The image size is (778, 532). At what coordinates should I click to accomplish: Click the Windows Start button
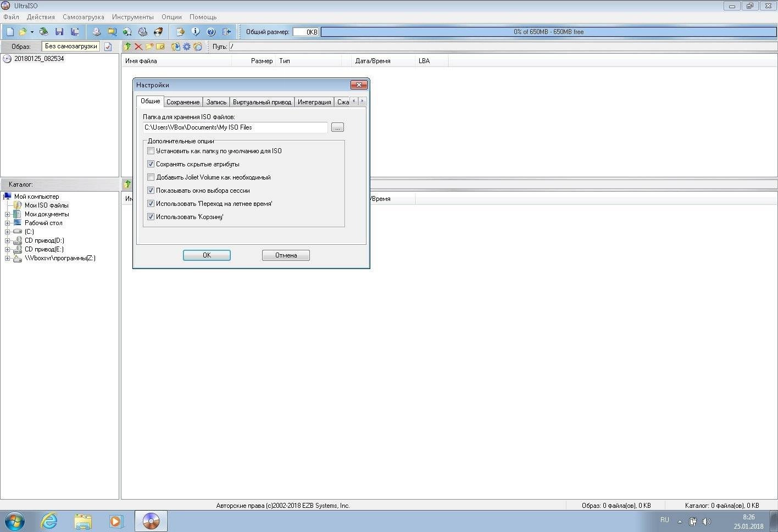(14, 520)
